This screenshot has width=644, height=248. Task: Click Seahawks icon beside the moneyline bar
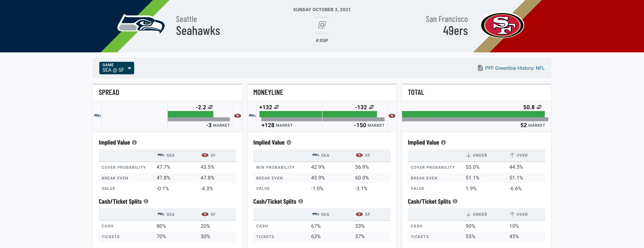(x=252, y=116)
